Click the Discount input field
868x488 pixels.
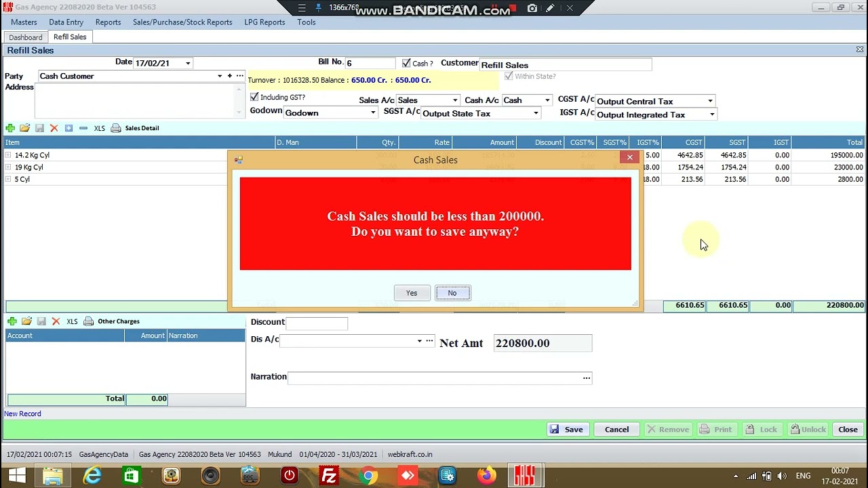(317, 323)
